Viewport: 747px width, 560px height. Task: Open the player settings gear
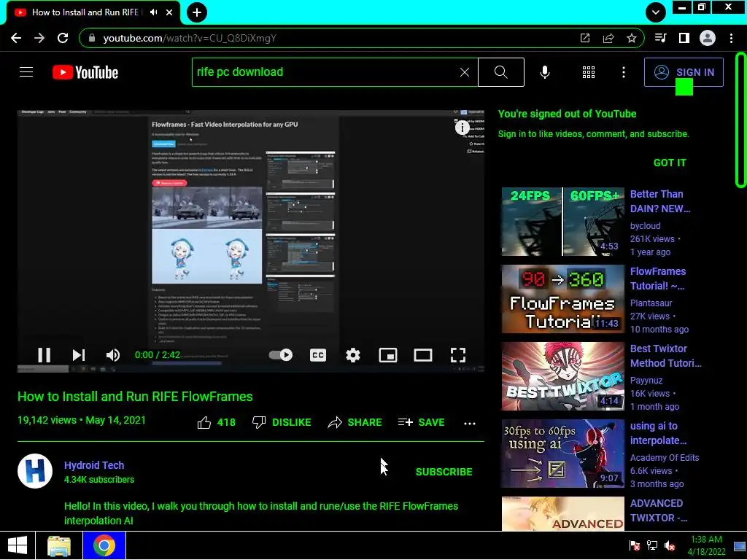click(353, 355)
